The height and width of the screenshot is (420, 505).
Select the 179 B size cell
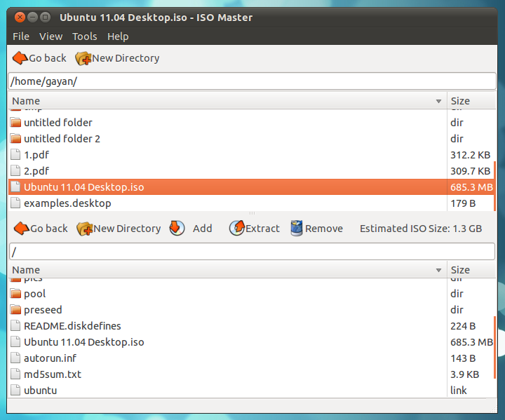tap(463, 203)
